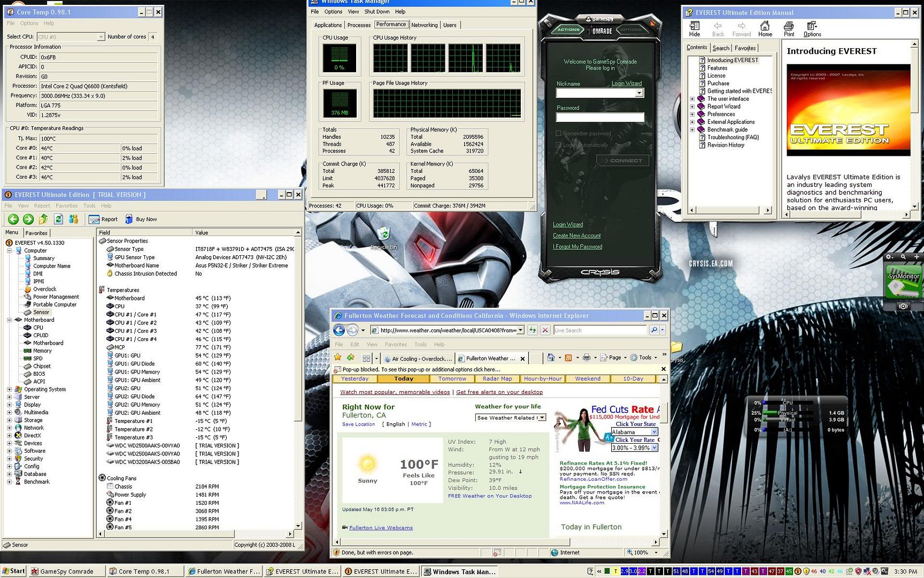Expand the Operating System node in EVEREST
The image size is (924, 578).
click(x=9, y=390)
